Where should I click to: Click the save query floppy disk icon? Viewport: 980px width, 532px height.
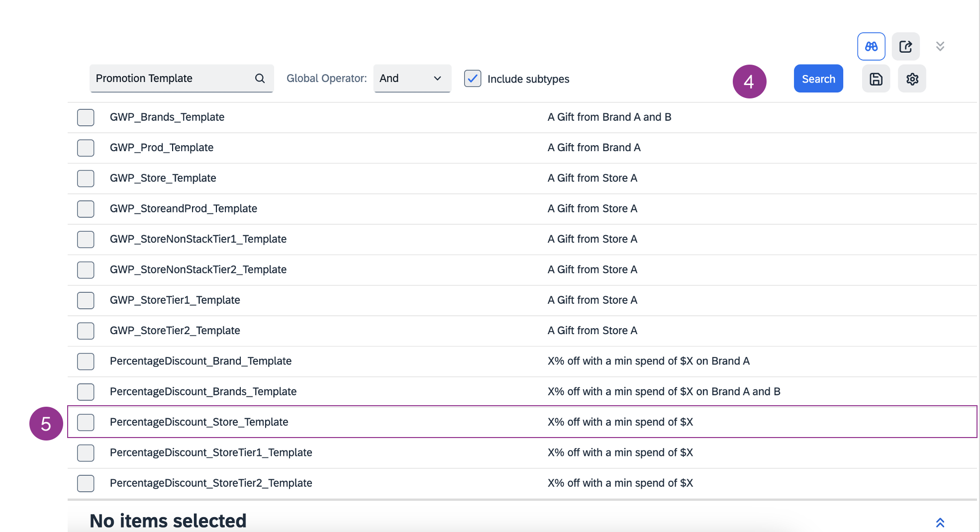click(876, 79)
